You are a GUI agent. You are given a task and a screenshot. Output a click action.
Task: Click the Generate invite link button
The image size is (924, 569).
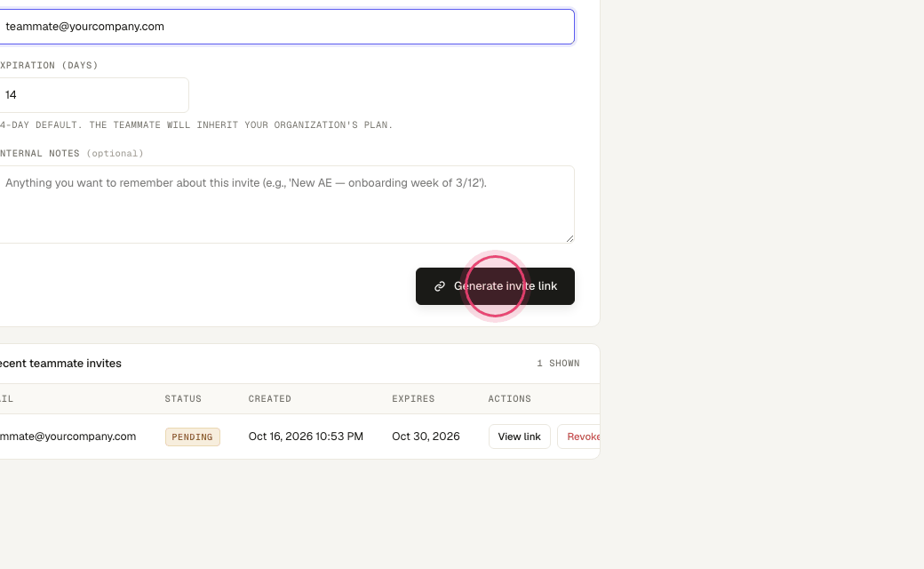click(495, 286)
